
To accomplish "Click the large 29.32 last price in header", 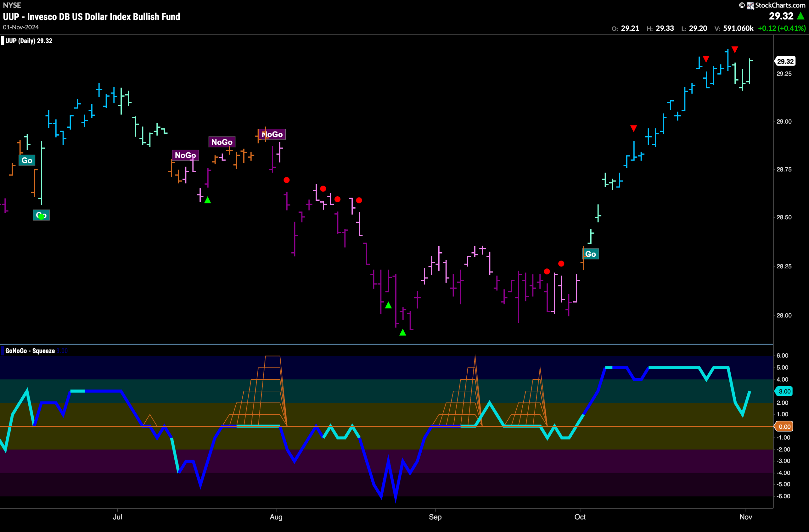I will 781,16.
